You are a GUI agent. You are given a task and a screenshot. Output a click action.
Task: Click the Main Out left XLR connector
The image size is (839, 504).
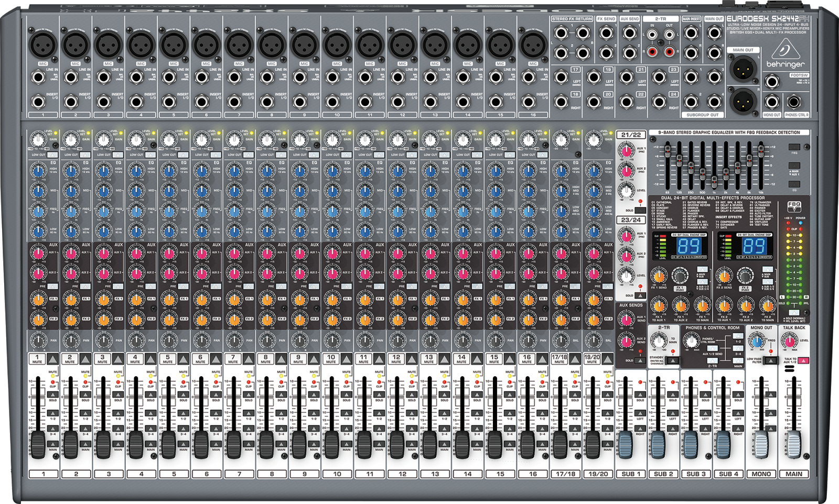click(743, 69)
